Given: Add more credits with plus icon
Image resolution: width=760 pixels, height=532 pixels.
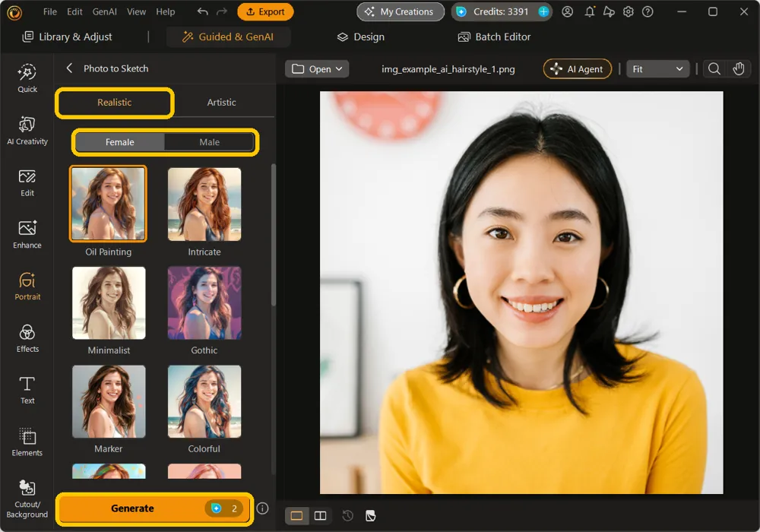Looking at the screenshot, I should (544, 11).
